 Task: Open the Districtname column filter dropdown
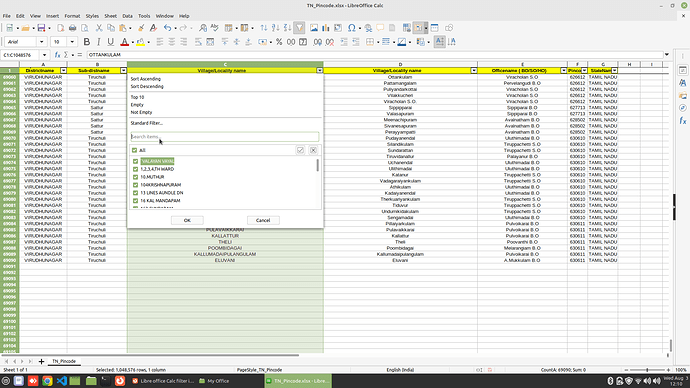[63, 70]
